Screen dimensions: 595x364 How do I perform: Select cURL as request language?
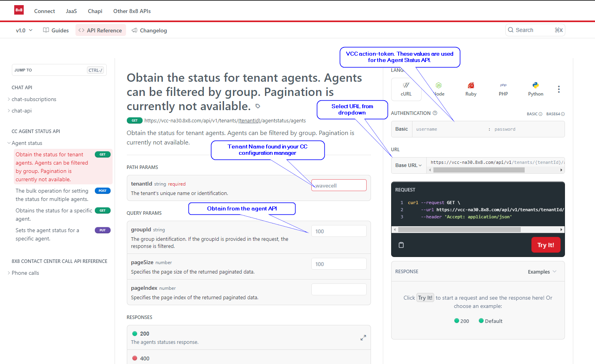pos(406,89)
